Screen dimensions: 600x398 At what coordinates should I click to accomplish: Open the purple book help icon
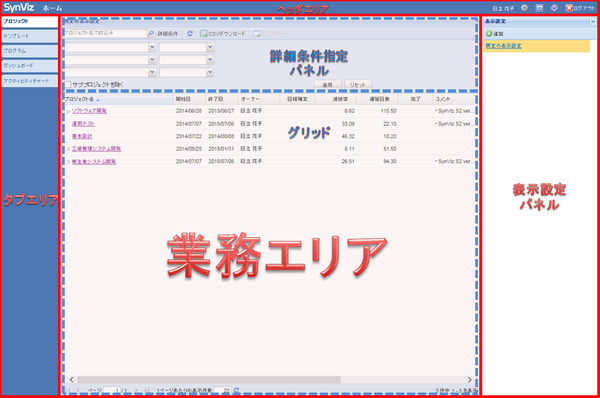[554, 8]
